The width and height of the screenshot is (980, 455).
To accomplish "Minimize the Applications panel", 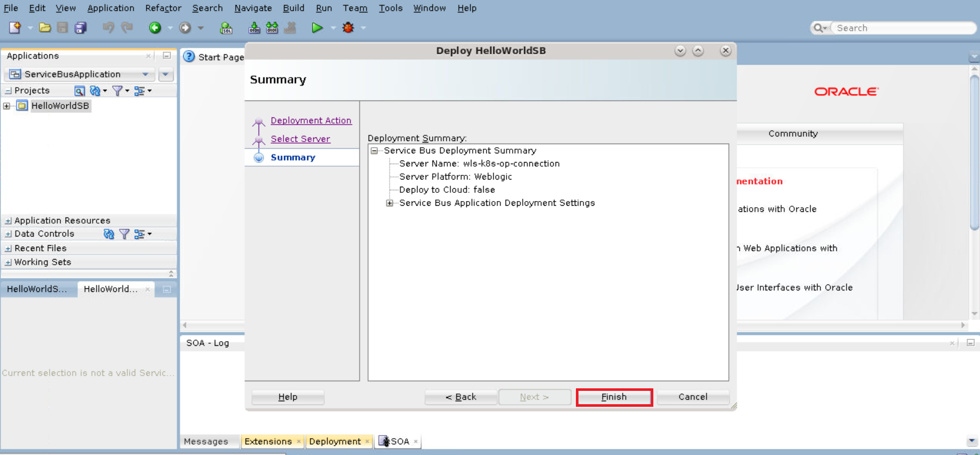I will 167,55.
